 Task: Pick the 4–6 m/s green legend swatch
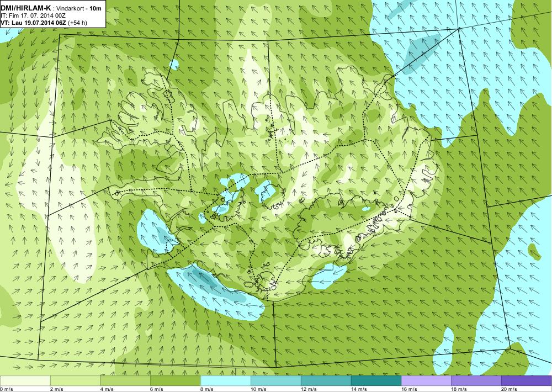tap(125, 381)
